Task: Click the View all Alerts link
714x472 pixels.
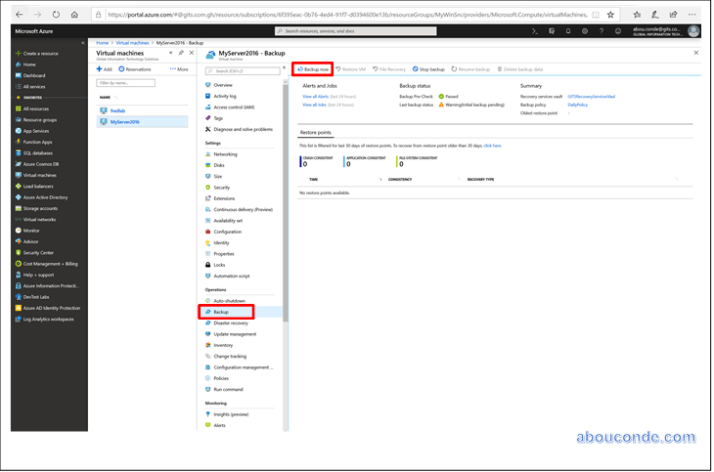Action: [316, 96]
